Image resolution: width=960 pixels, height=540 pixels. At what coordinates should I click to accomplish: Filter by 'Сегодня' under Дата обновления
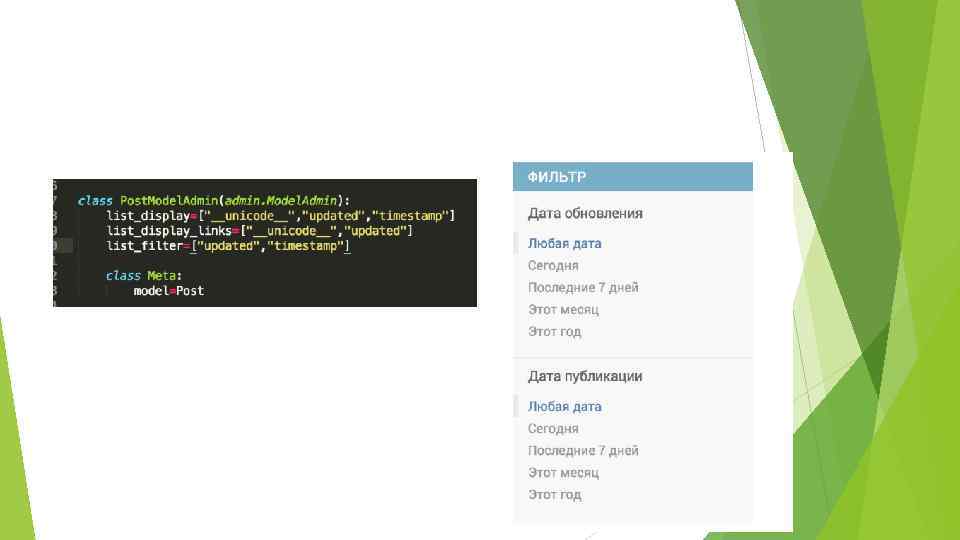[x=553, y=266]
